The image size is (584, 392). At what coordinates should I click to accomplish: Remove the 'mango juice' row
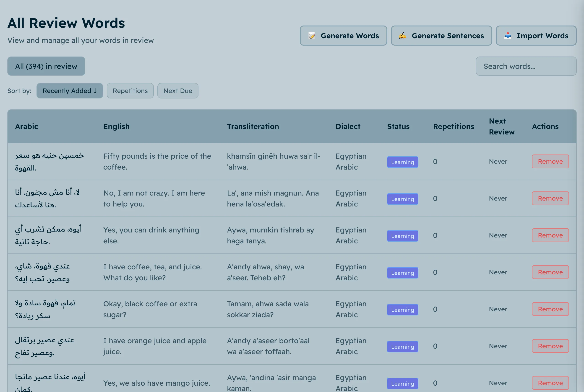[x=550, y=383]
